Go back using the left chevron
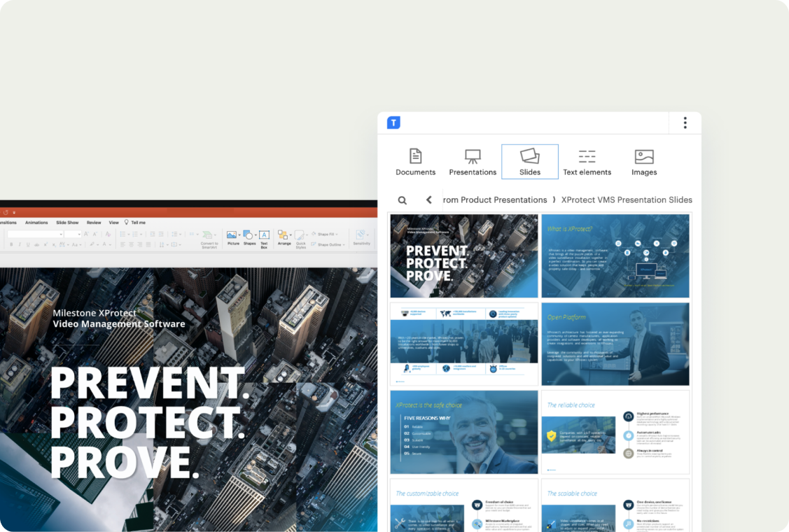Image resolution: width=789 pixels, height=532 pixels. click(429, 200)
